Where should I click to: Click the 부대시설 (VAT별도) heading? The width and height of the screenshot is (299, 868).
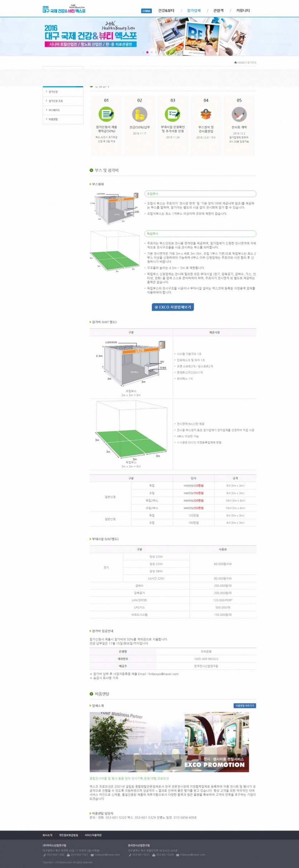pos(105,539)
